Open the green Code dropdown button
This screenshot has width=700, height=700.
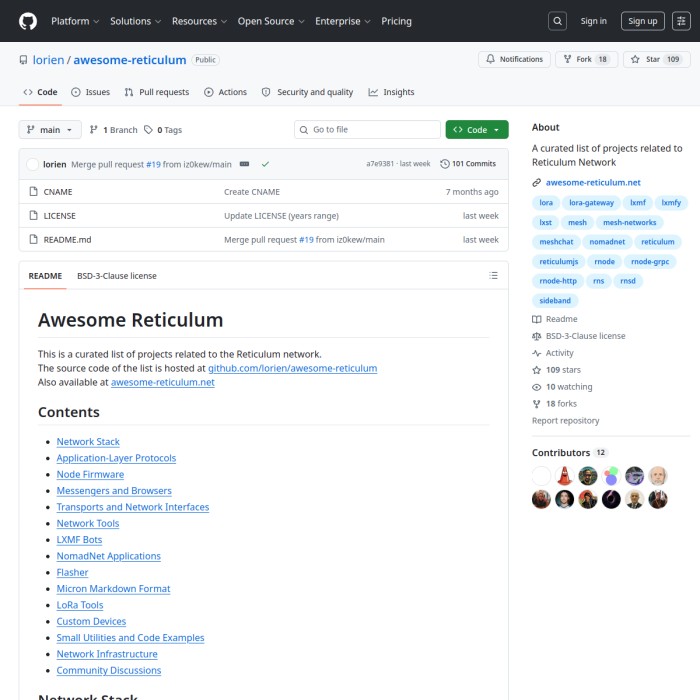477,130
